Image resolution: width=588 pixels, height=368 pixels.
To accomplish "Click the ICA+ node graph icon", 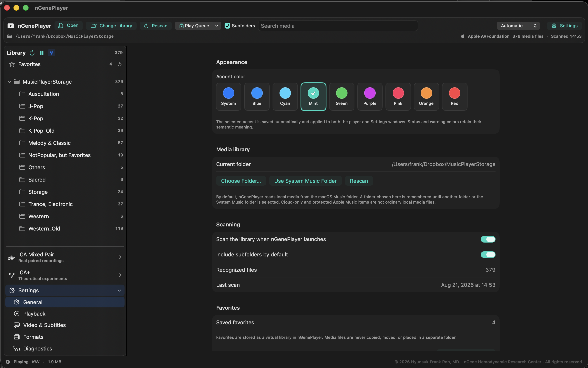I will pyautogui.click(x=12, y=275).
